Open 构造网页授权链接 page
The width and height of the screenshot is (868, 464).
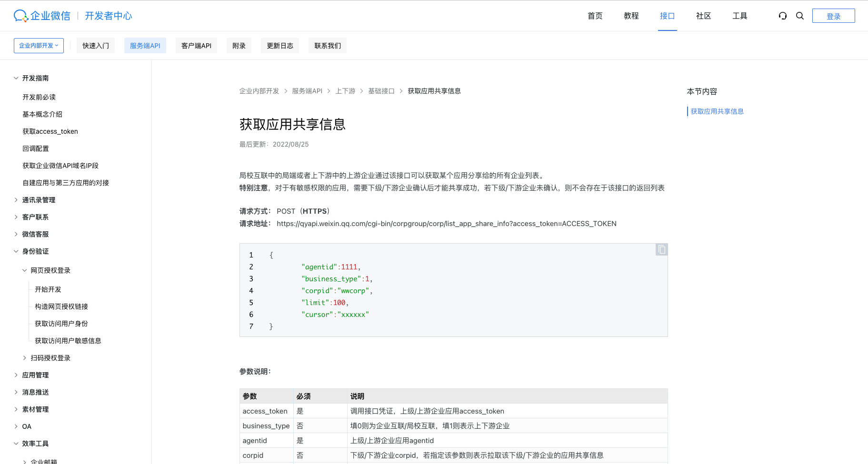(x=61, y=306)
